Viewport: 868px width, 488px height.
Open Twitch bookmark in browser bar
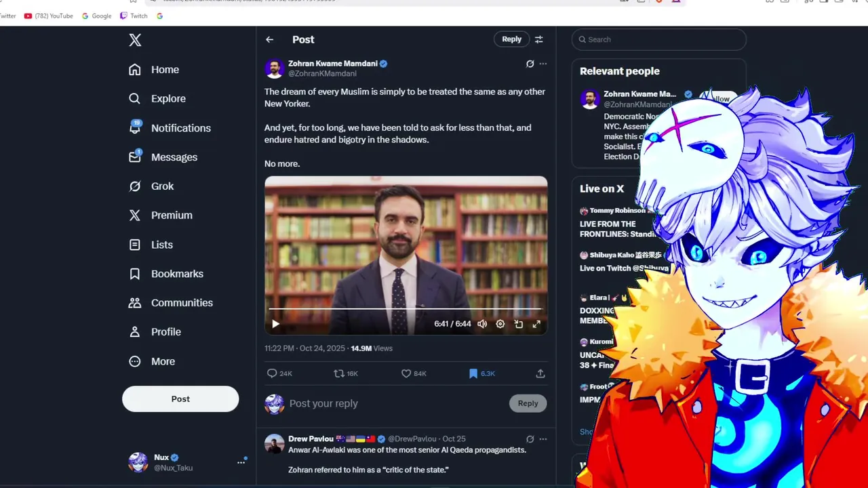coord(134,16)
